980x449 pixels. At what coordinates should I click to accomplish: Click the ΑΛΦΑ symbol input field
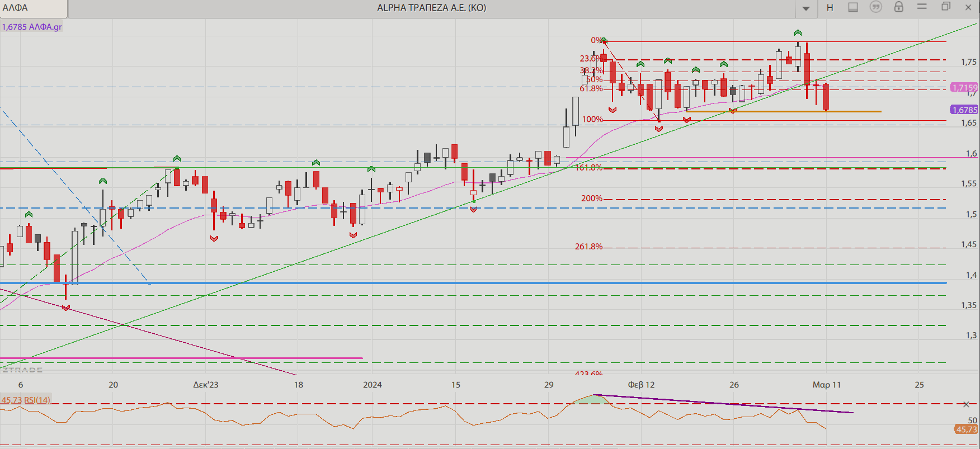[x=34, y=8]
